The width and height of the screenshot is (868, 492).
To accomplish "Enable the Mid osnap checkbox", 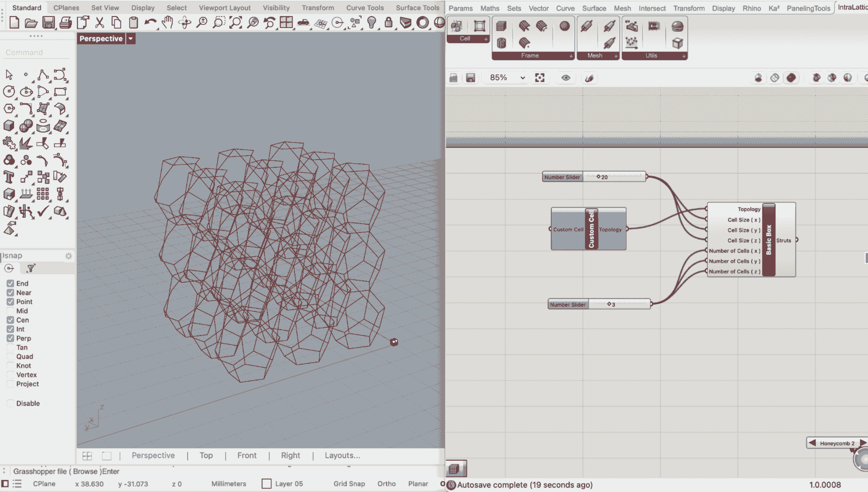I will [10, 311].
